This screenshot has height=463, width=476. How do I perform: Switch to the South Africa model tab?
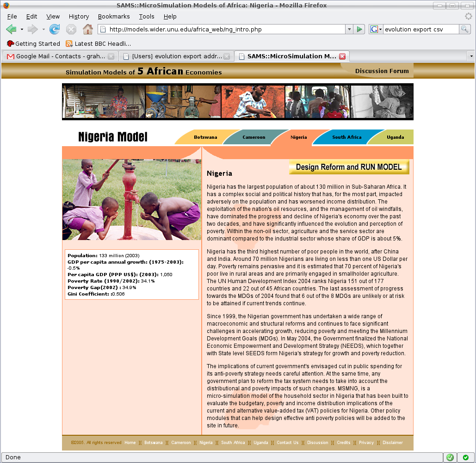[346, 137]
